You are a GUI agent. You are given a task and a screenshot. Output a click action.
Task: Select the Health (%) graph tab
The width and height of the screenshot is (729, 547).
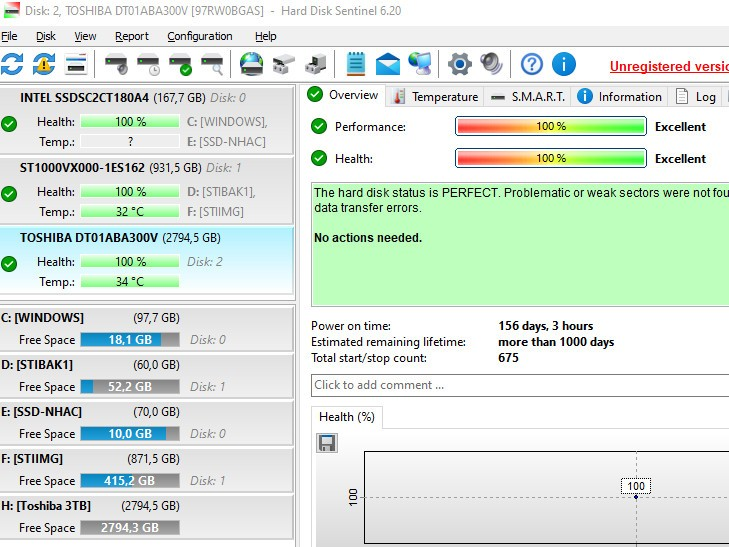click(x=347, y=417)
